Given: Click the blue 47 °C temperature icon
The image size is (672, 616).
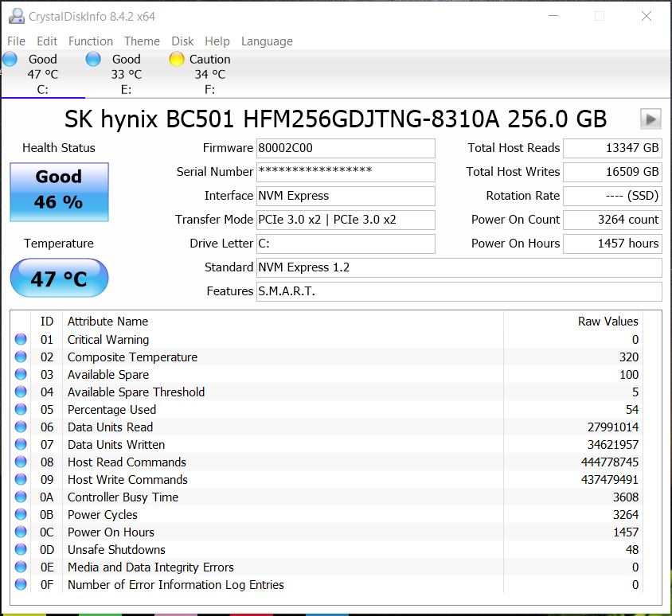Looking at the screenshot, I should tap(58, 278).
